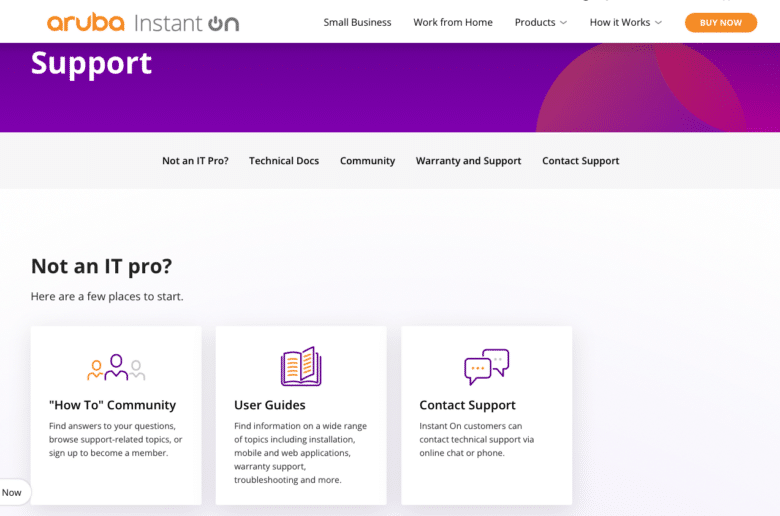Click the 'Not an IT pro?' section heading

click(101, 266)
